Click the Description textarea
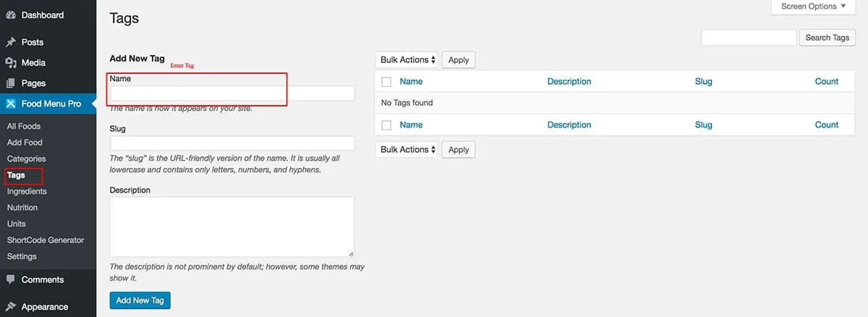868x317 pixels. click(x=232, y=227)
